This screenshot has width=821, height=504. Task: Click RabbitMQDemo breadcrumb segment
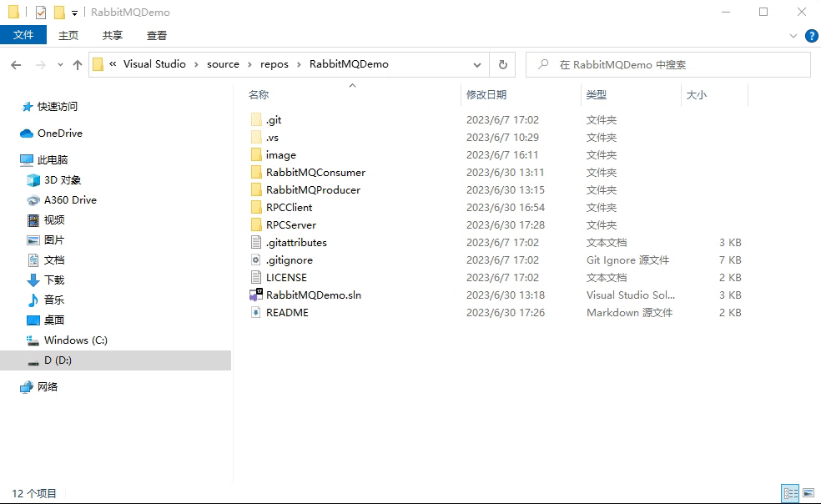349,64
